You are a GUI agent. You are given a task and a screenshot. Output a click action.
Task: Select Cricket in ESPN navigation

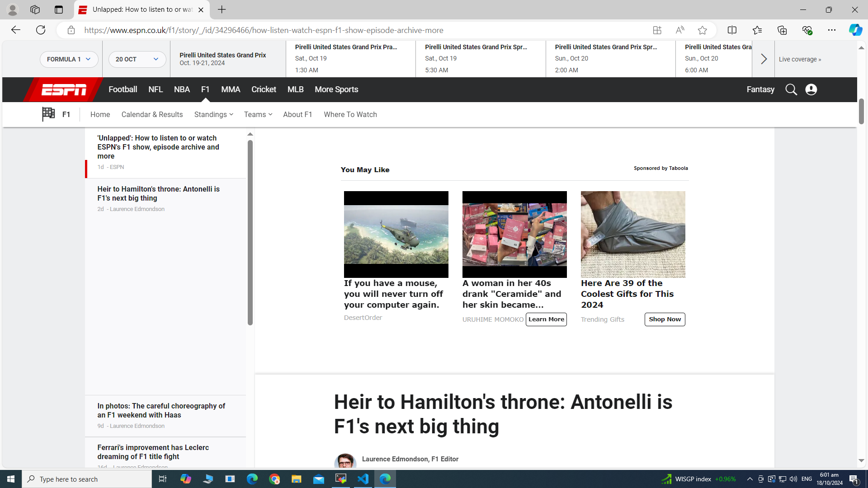[264, 89]
